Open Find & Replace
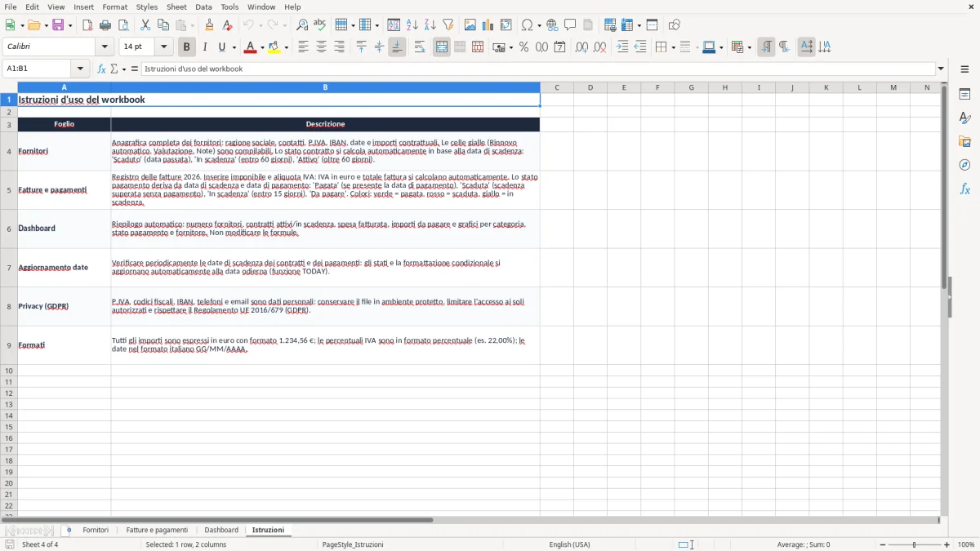This screenshot has height=551, width=980. click(x=301, y=25)
